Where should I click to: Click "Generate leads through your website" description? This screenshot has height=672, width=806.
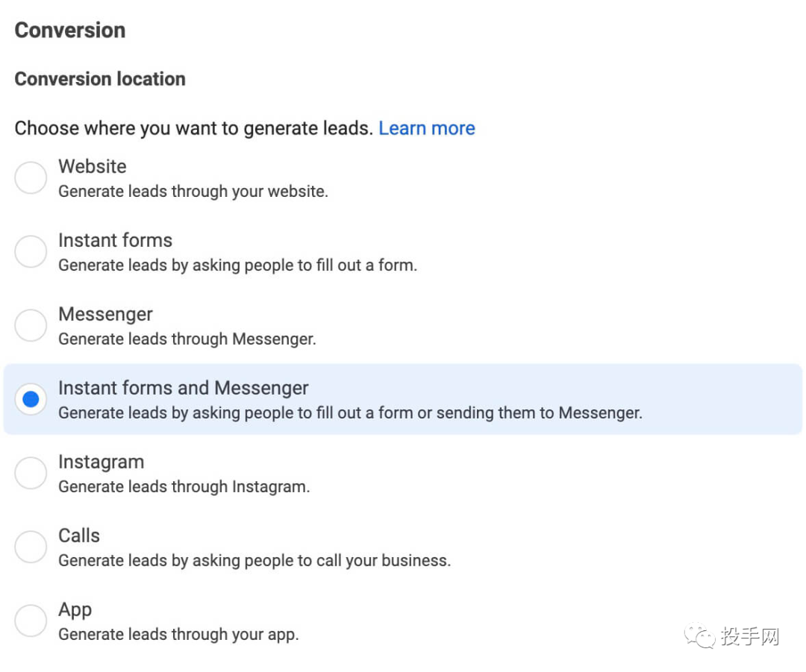[193, 192]
